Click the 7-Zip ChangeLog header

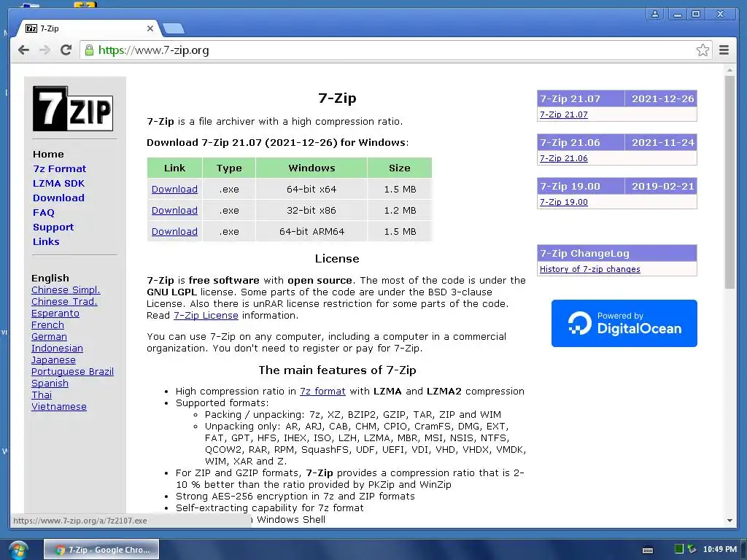617,253
